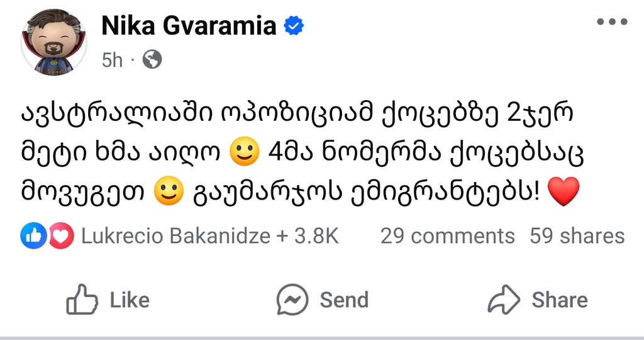The height and width of the screenshot is (340, 644).
Task: View reactions from Lukrecio Bakanidze + 3.8K
Action: (210, 236)
